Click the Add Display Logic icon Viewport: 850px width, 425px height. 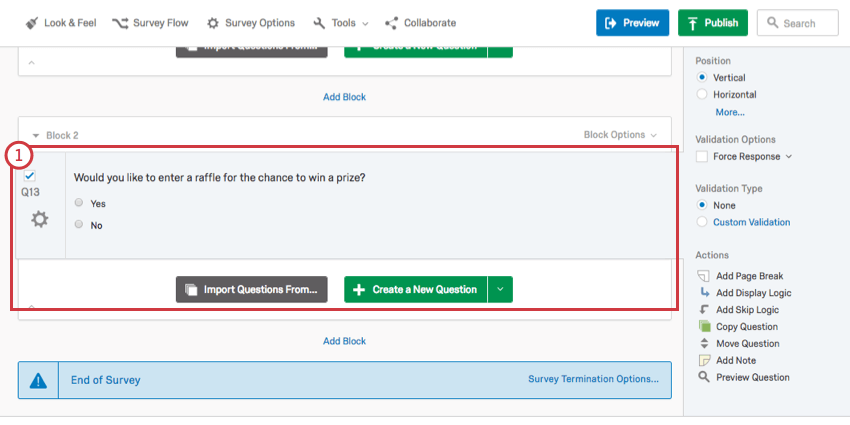pyautogui.click(x=704, y=293)
